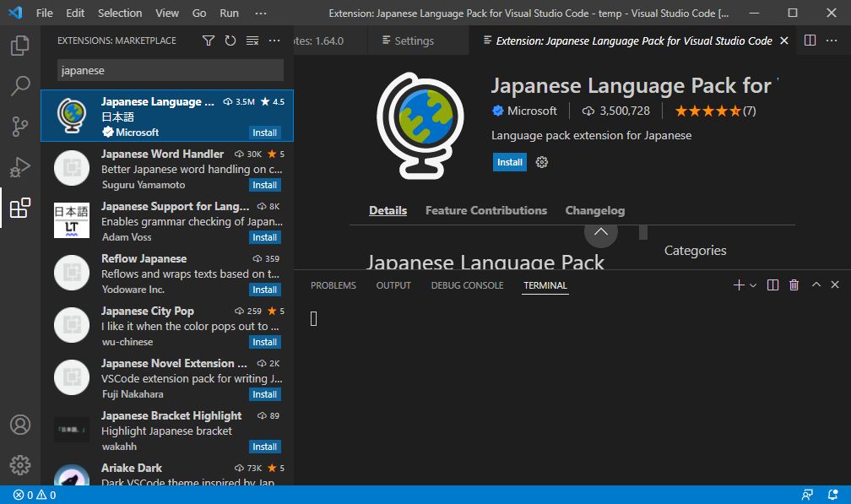Switch to Release Notes 1.64.0 tab
Image resolution: width=851 pixels, height=504 pixels.
pyautogui.click(x=330, y=41)
